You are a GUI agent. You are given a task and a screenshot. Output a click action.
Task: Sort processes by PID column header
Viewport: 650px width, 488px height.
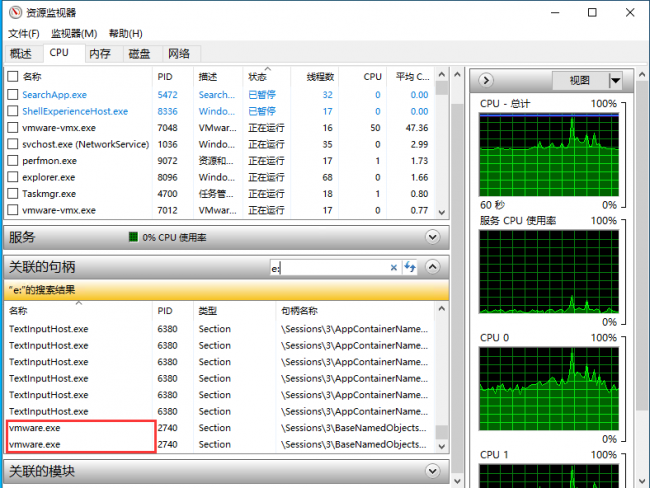pos(173,77)
